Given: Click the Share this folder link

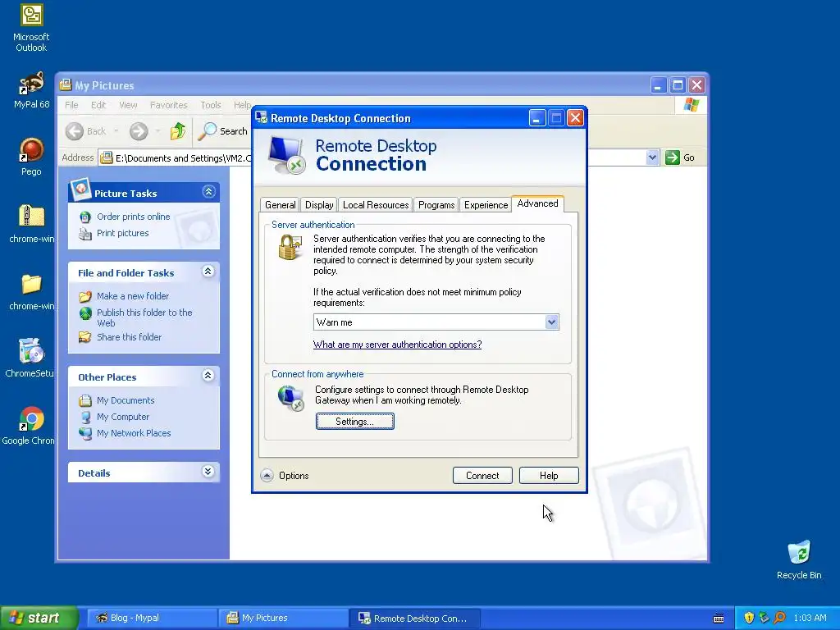Looking at the screenshot, I should point(129,337).
